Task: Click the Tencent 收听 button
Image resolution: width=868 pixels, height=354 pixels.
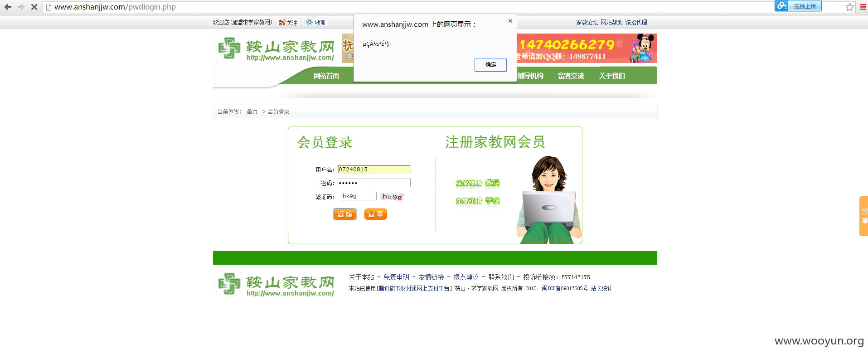Action: click(316, 22)
